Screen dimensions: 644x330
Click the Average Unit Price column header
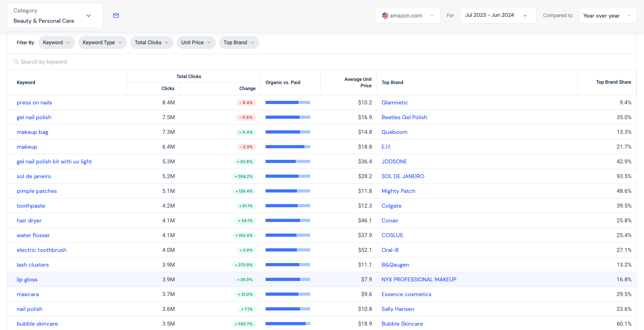click(x=358, y=82)
